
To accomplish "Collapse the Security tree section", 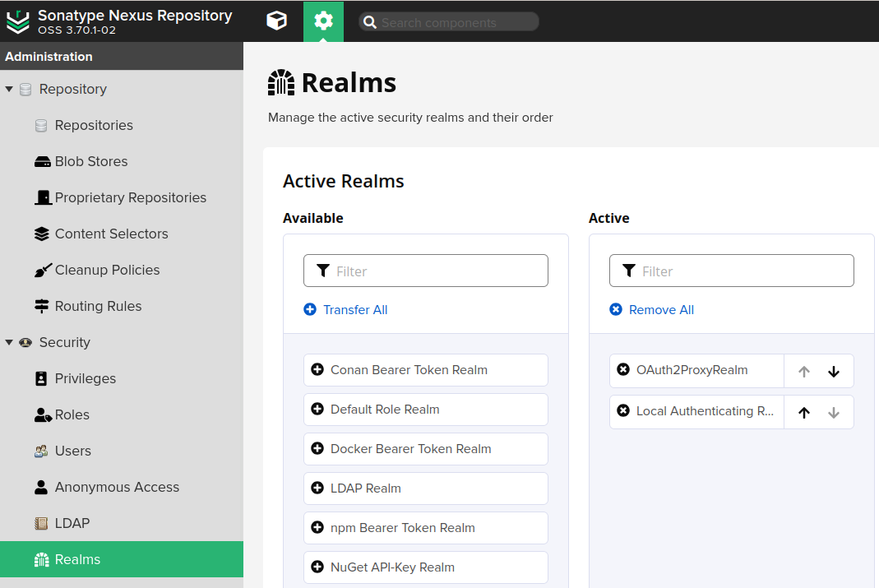I will click(9, 342).
